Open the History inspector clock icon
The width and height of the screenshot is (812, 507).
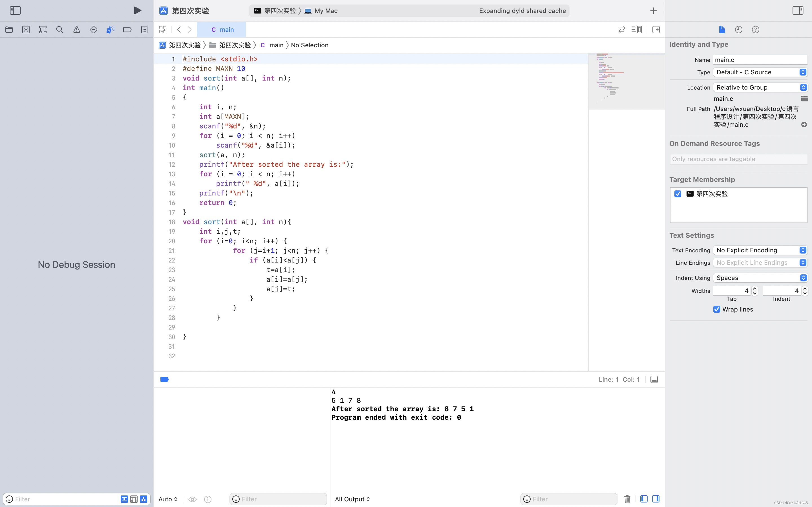coord(738,30)
